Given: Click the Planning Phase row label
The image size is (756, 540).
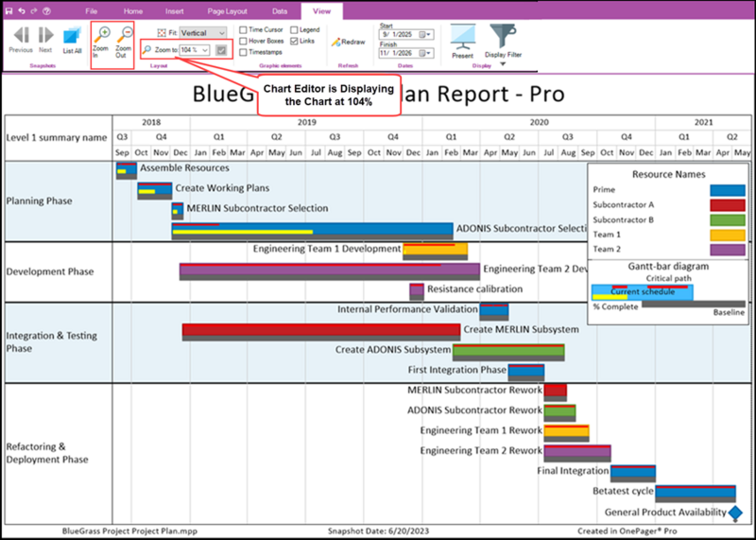Looking at the screenshot, I should (39, 200).
